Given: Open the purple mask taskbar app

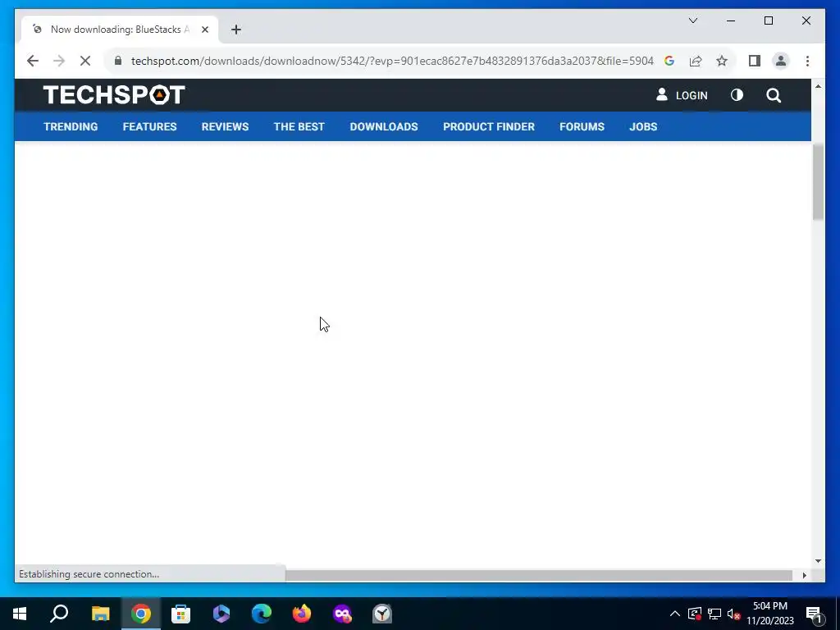Looking at the screenshot, I should coord(342,614).
